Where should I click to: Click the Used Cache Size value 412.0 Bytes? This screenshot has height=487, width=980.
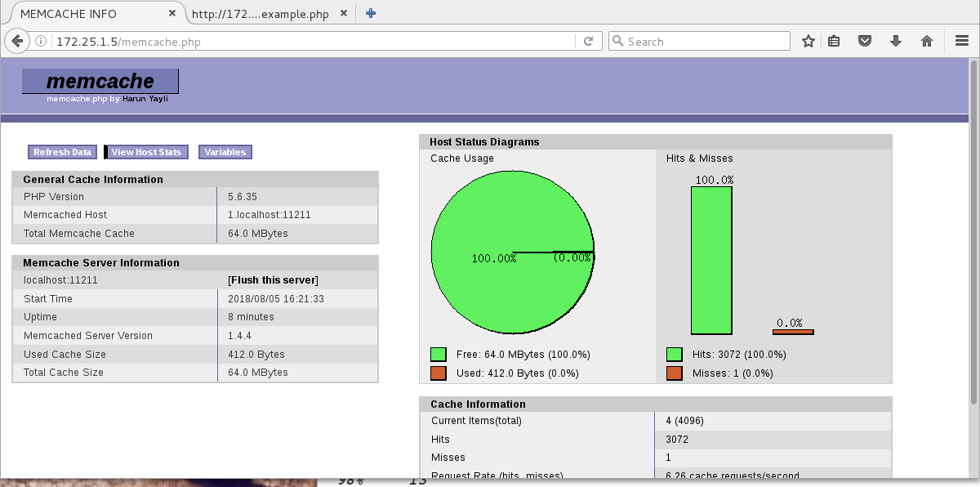pyautogui.click(x=256, y=355)
